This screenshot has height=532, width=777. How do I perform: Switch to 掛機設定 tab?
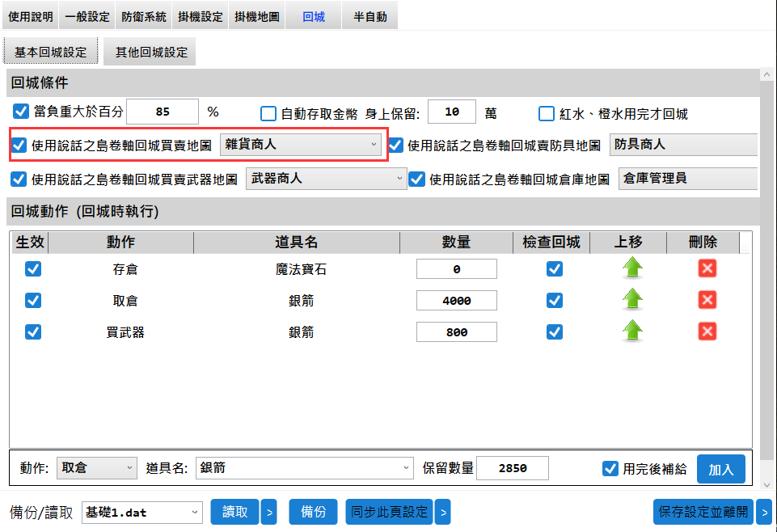[200, 16]
